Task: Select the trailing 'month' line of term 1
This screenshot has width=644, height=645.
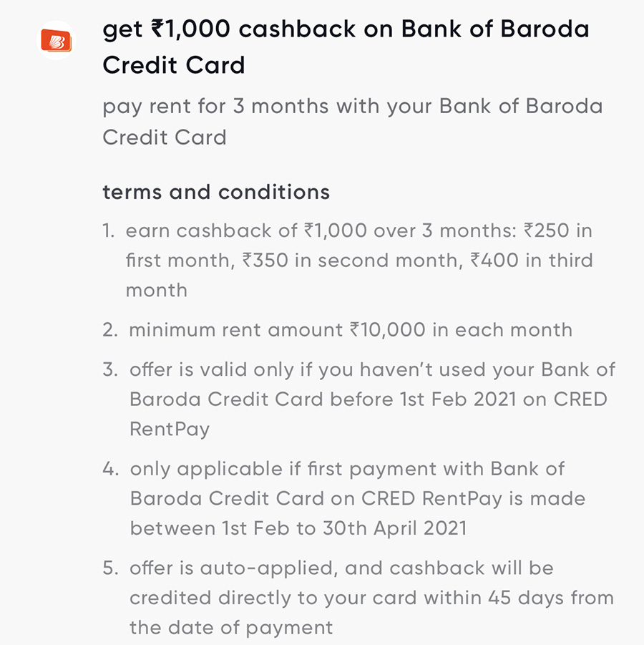Action: pos(156,291)
